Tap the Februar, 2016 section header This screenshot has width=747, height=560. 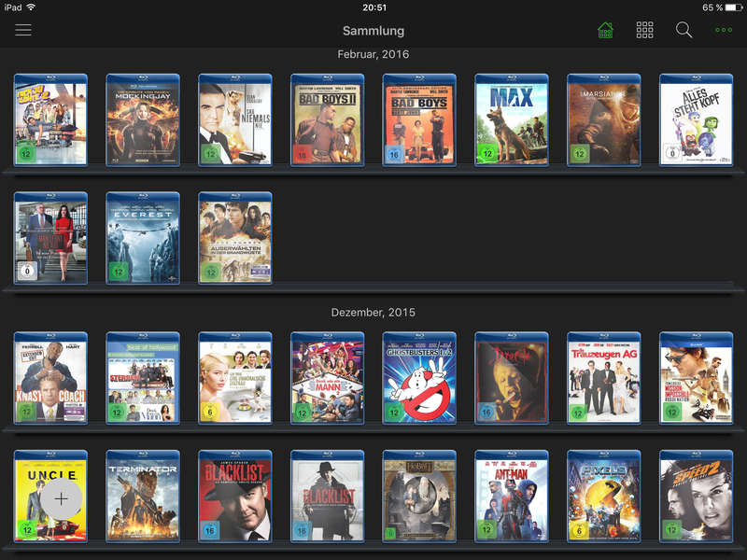coord(373,55)
